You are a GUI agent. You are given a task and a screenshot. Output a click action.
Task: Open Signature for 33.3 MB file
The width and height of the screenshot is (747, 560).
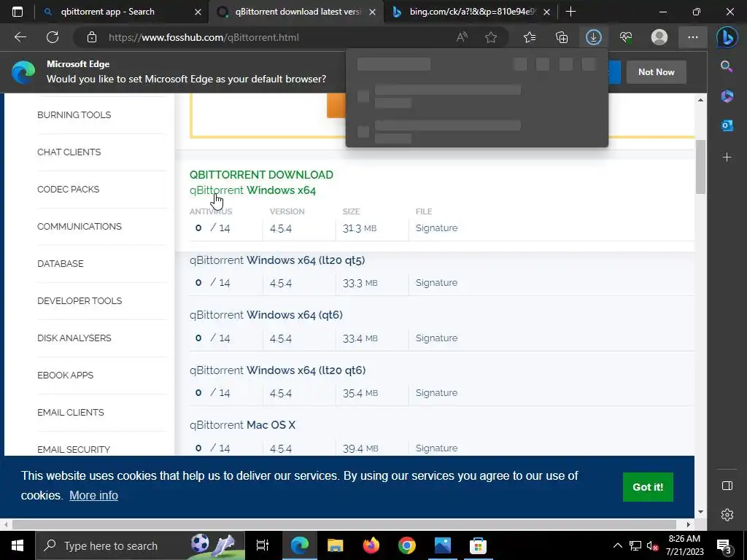click(x=436, y=283)
